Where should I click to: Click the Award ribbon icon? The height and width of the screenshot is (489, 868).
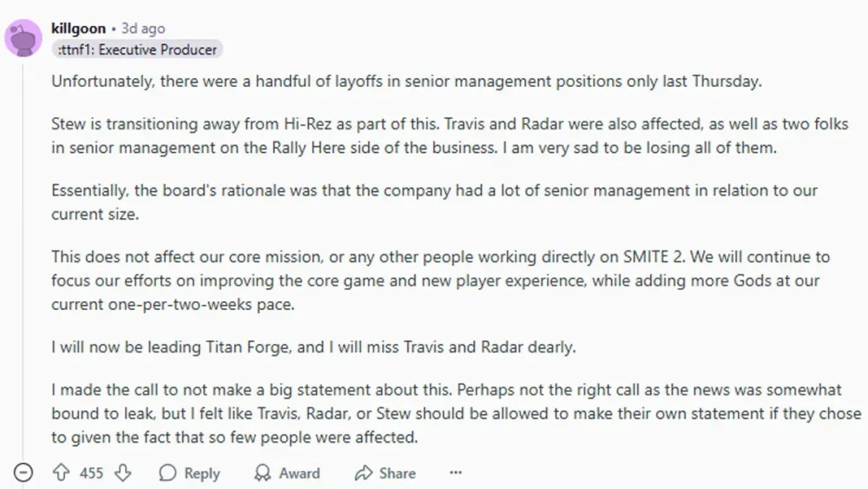262,473
